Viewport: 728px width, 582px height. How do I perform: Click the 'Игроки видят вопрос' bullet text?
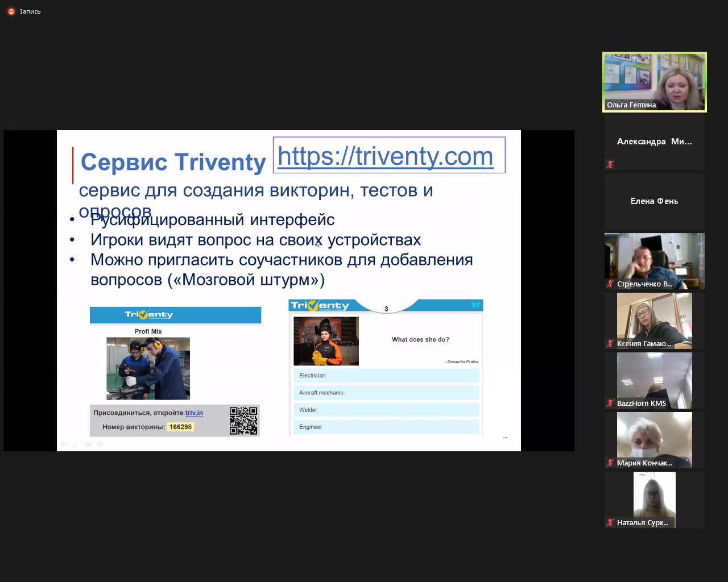(256, 240)
